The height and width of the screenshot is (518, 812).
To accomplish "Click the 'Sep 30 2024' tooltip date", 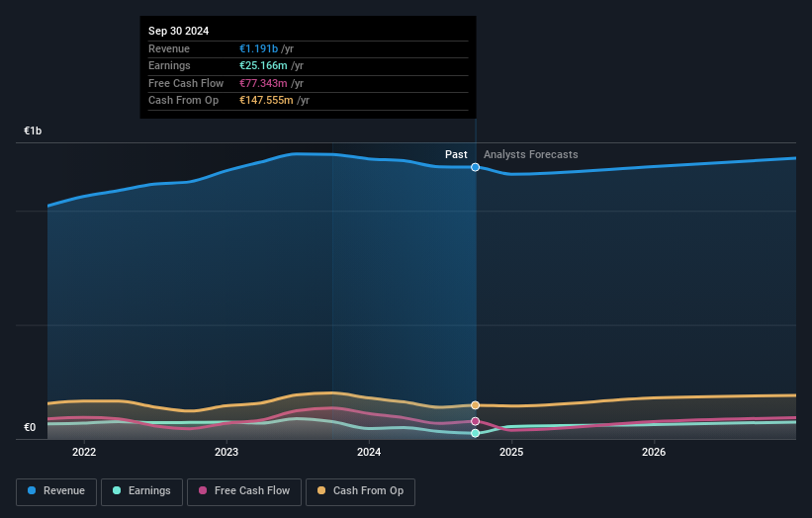I will coord(179,31).
